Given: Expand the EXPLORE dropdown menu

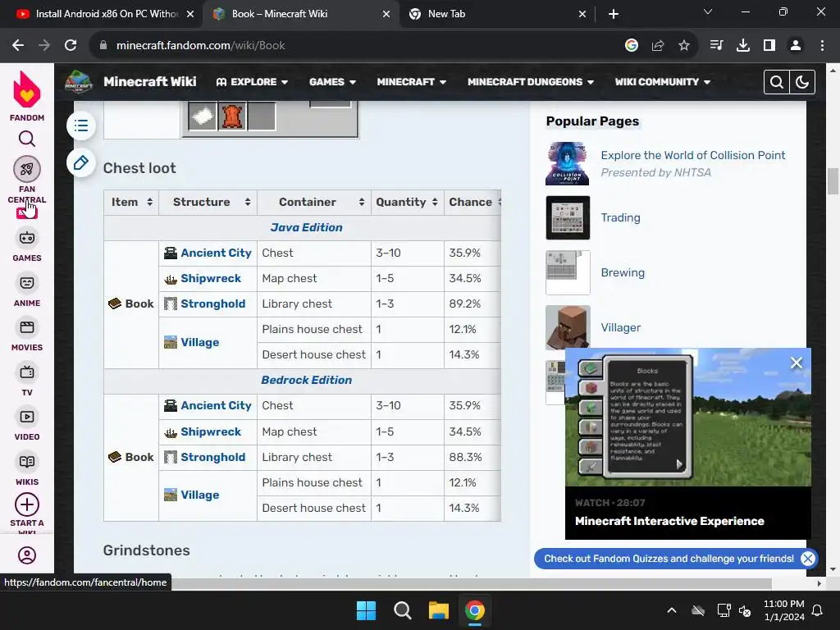Looking at the screenshot, I should (x=253, y=82).
